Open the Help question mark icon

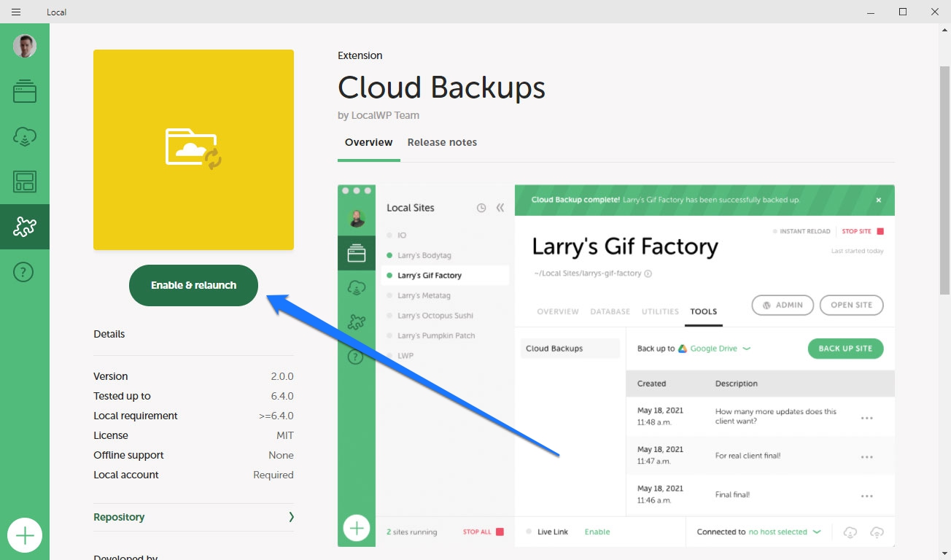tap(25, 273)
